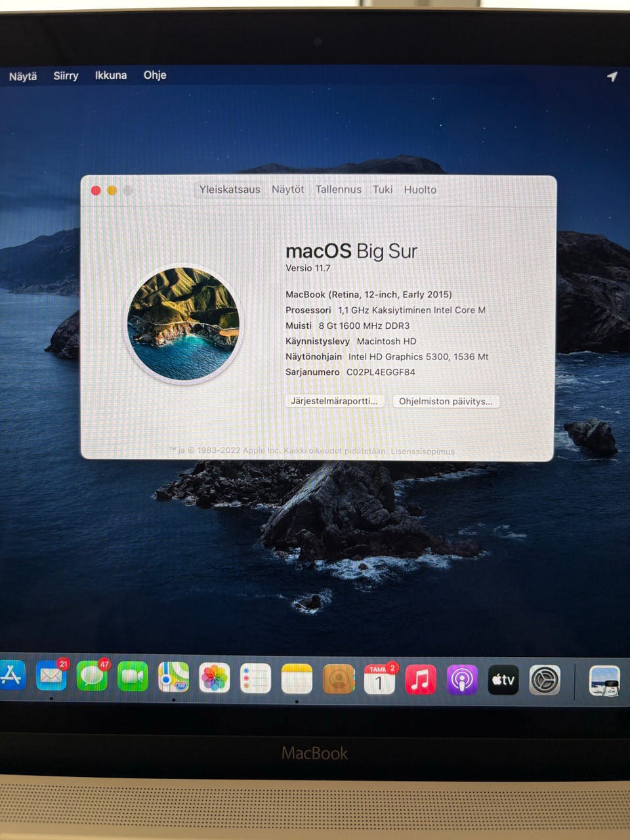Open Messages app with 47 badge
The width and height of the screenshot is (630, 840).
[93, 677]
